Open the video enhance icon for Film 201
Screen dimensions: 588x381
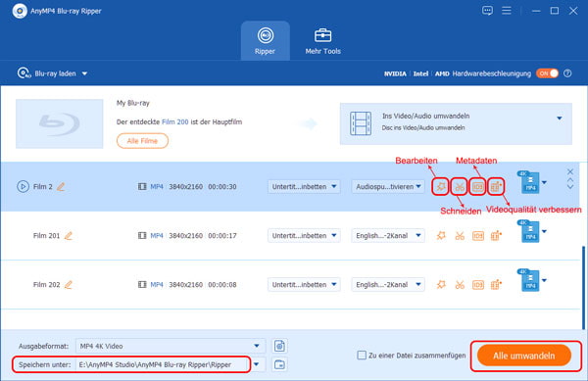point(496,236)
